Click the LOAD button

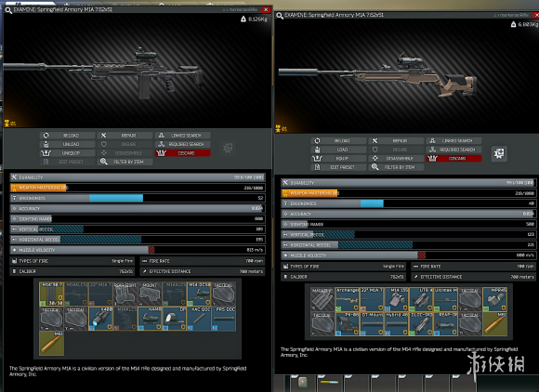pyautogui.click(x=338, y=150)
